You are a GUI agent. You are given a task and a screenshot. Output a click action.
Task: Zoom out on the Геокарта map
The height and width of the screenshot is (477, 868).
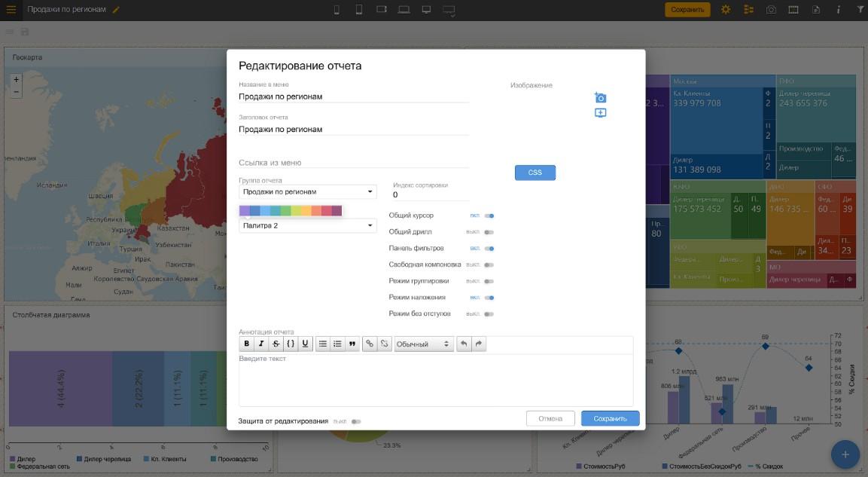(x=16, y=92)
